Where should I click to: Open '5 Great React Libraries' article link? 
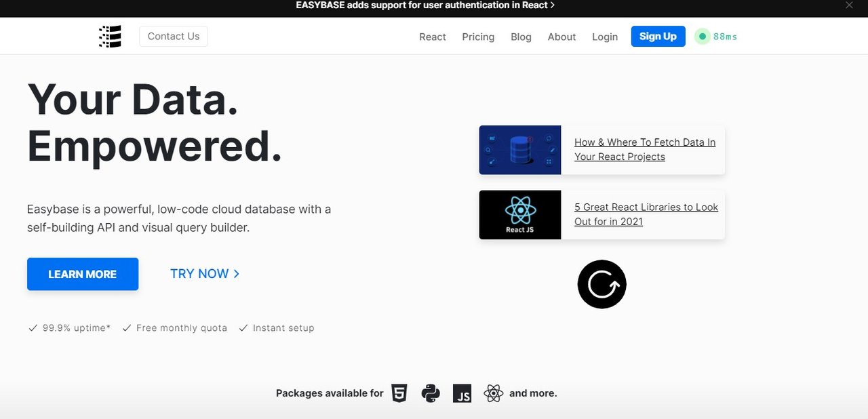point(646,214)
